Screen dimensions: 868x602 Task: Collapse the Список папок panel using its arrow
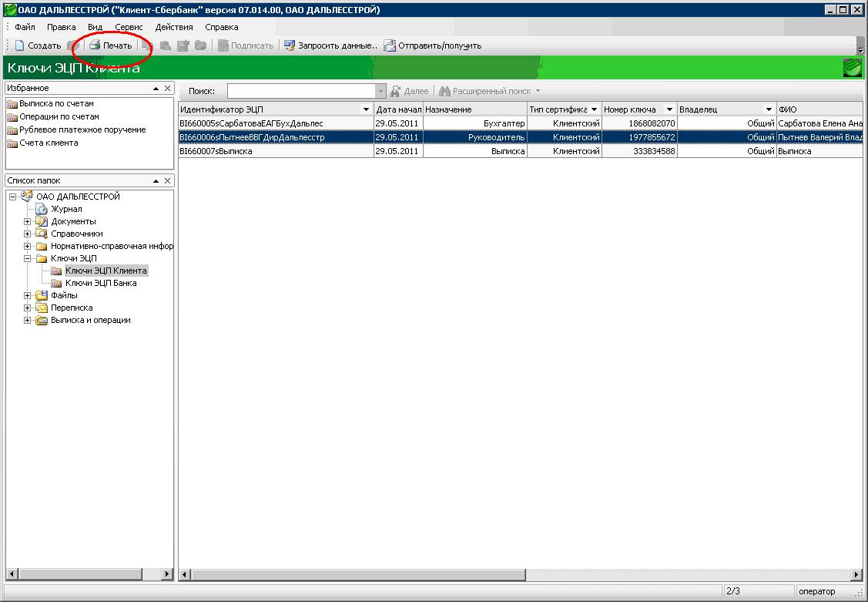[x=156, y=180]
